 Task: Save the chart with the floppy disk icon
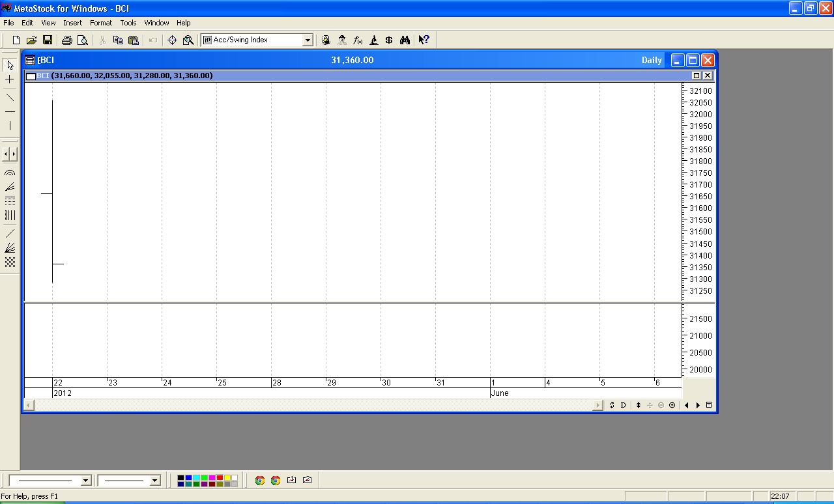coord(47,40)
